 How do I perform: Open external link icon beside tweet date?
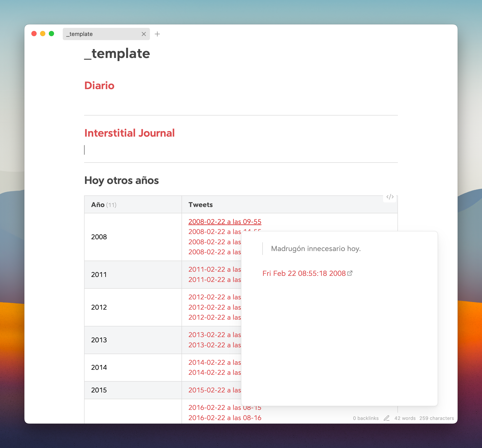pos(350,273)
